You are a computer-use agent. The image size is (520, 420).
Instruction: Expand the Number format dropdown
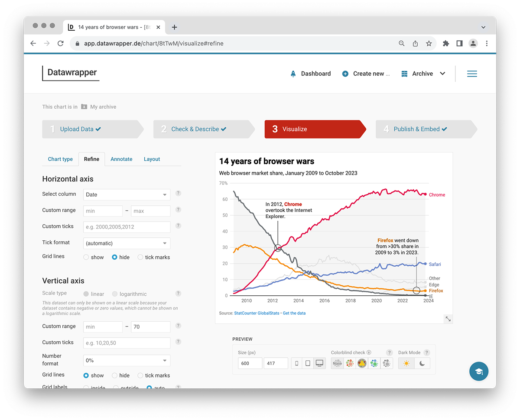point(127,360)
